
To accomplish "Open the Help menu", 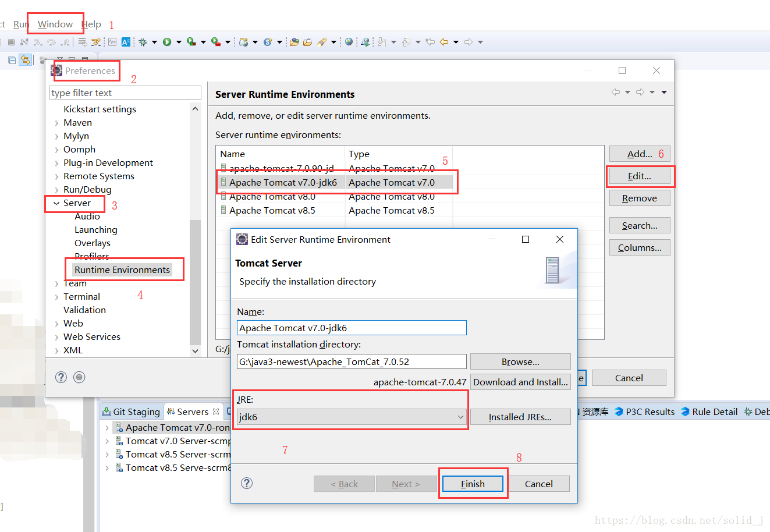I will pyautogui.click(x=91, y=24).
